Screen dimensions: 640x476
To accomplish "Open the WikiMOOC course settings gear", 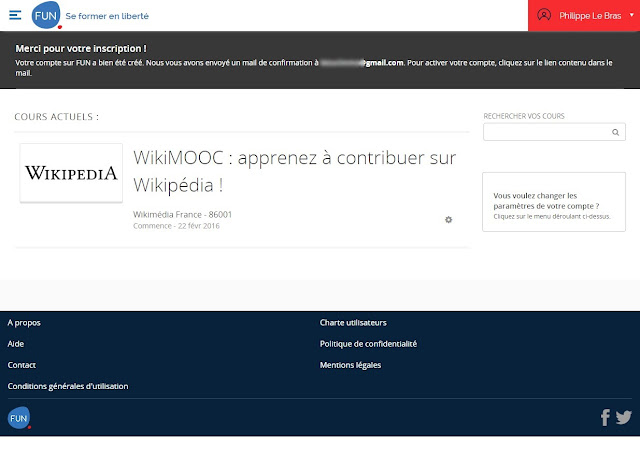I will click(x=448, y=220).
